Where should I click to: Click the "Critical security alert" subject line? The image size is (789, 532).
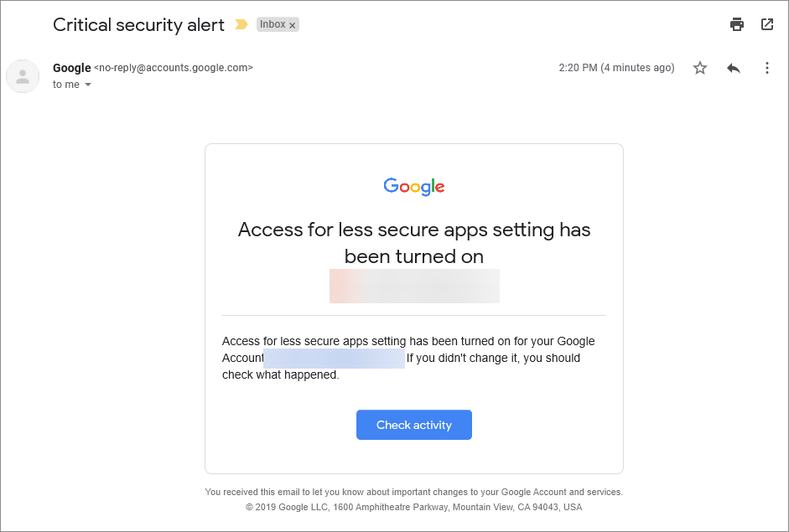[139, 24]
